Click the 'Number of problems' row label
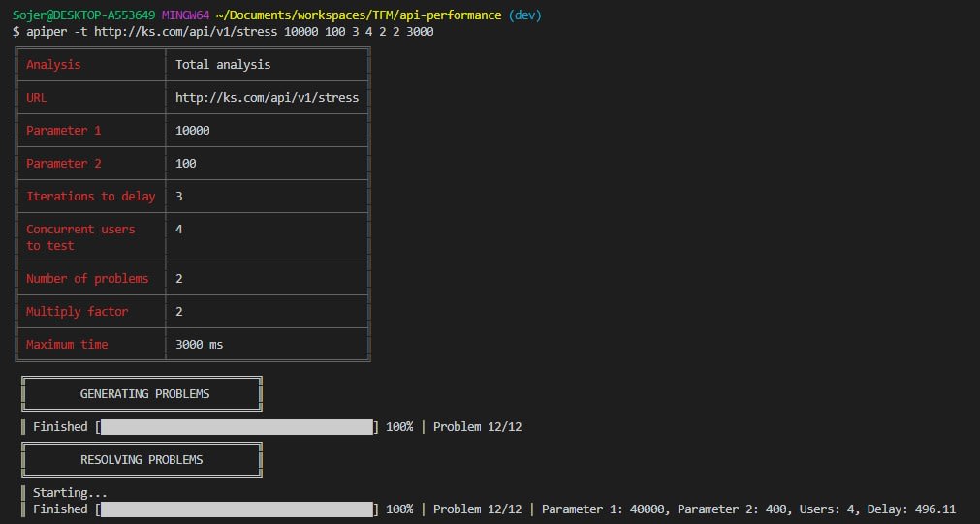This screenshot has width=980, height=524. (x=87, y=279)
